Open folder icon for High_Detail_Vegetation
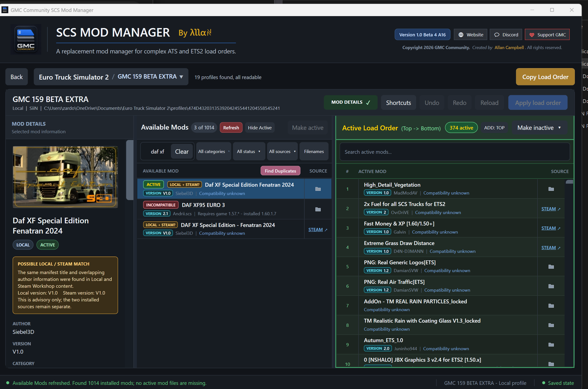The image size is (588, 389). coord(551,189)
